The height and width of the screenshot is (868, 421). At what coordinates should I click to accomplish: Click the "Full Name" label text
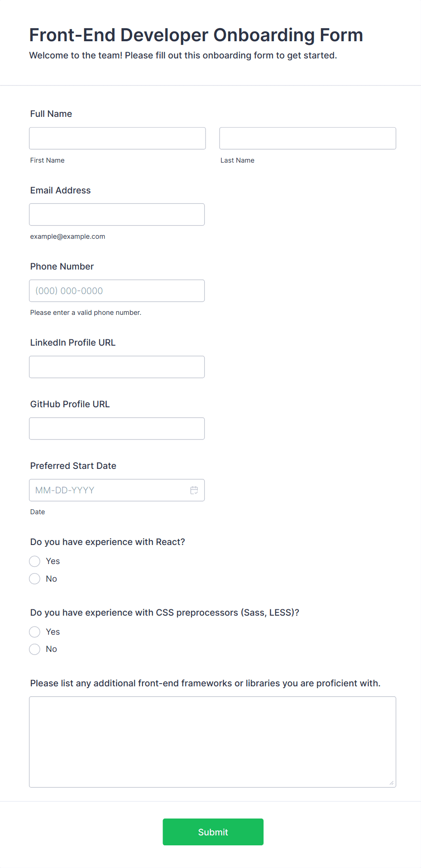pyautogui.click(x=51, y=114)
